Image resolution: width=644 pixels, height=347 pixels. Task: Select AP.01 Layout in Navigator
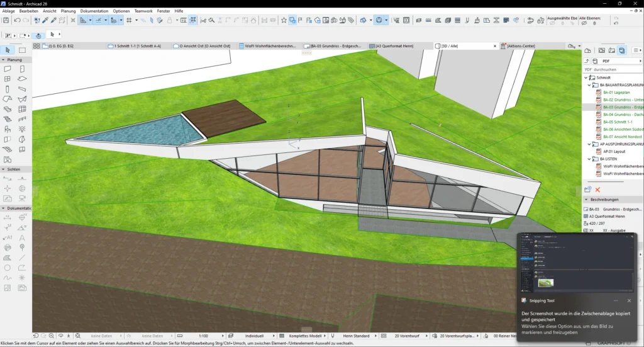pos(614,152)
